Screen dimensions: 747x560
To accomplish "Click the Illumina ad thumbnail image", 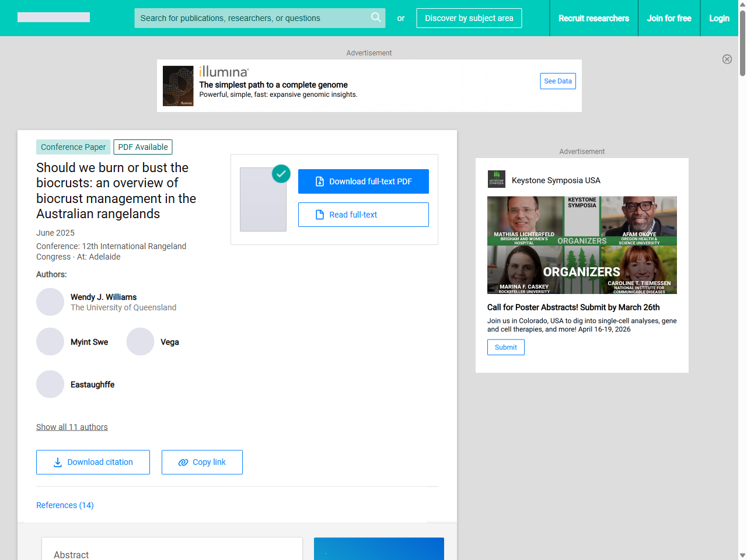I will click(x=178, y=86).
